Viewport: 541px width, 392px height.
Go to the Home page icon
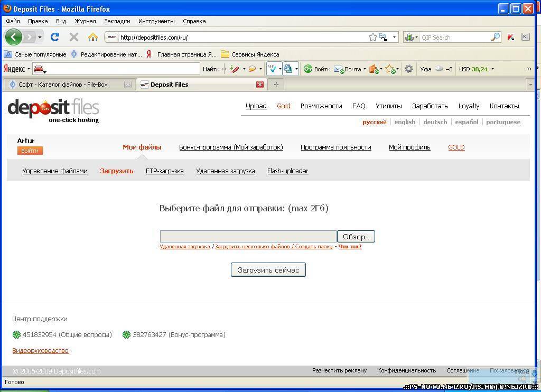pyautogui.click(x=93, y=37)
